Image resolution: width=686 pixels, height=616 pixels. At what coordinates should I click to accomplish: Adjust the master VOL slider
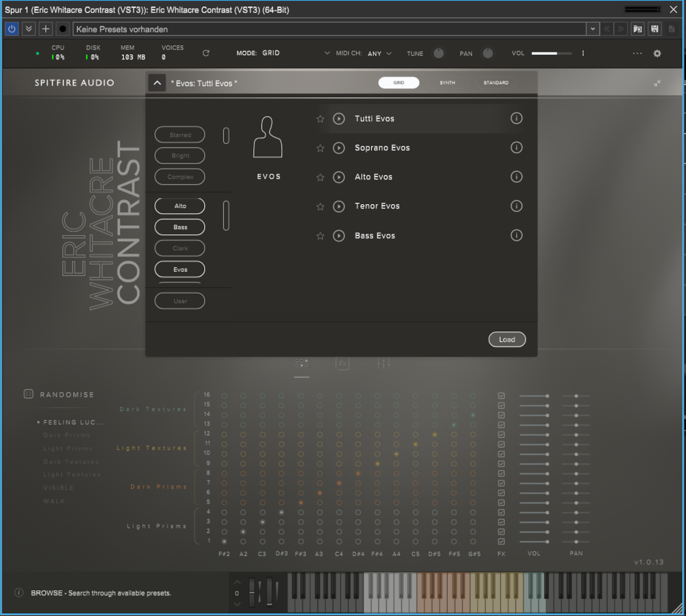point(552,53)
